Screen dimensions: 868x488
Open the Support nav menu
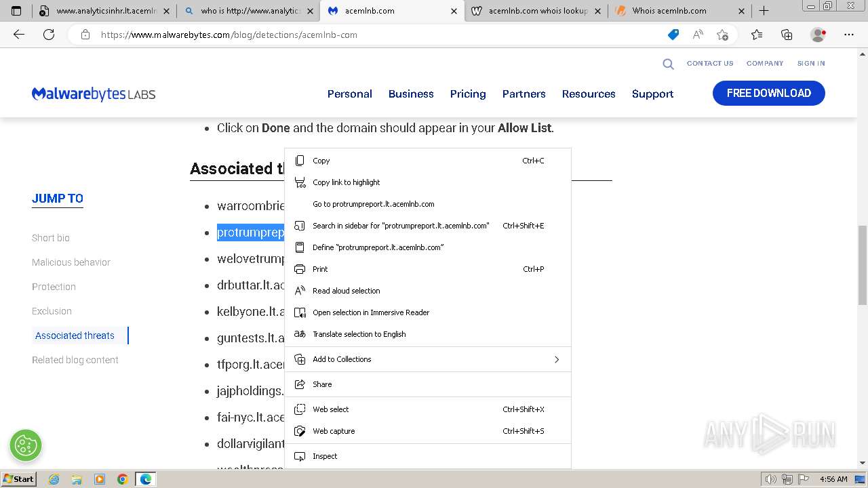tap(653, 94)
